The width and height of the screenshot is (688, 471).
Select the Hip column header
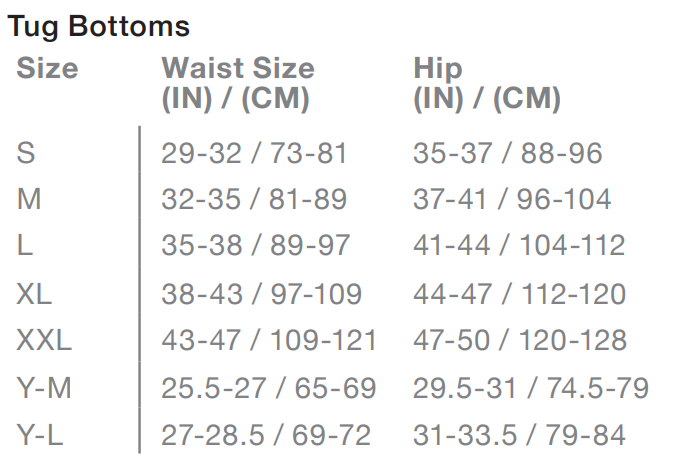point(487,84)
